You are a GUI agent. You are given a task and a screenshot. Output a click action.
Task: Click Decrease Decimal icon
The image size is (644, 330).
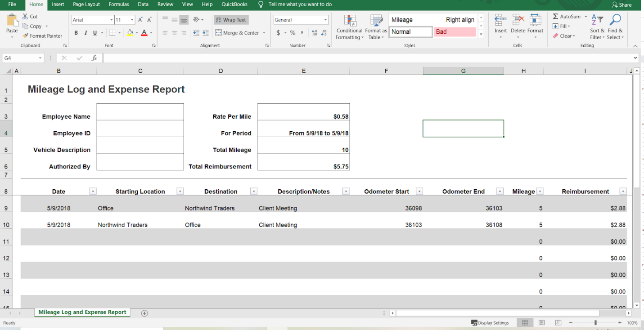[324, 33]
